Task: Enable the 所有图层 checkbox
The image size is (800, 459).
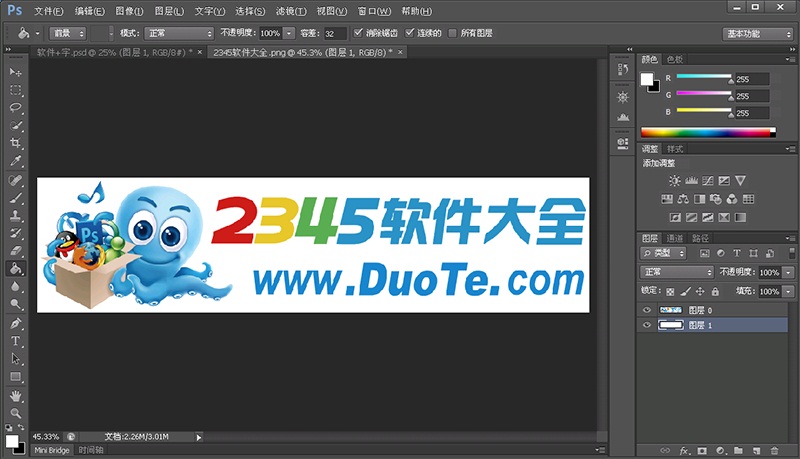Action: pos(453,33)
